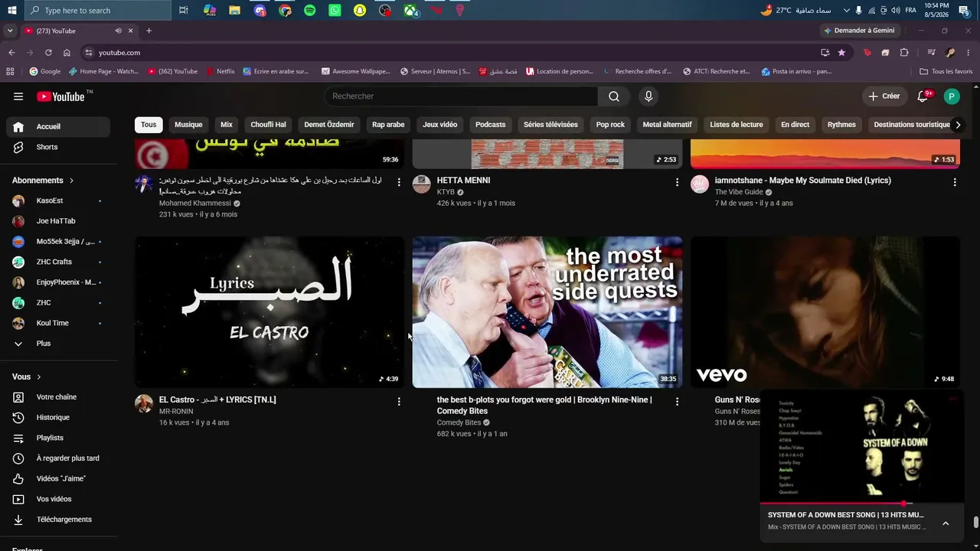Seek on the miniplayer progress bar
This screenshot has height=551, width=980.
tap(862, 504)
